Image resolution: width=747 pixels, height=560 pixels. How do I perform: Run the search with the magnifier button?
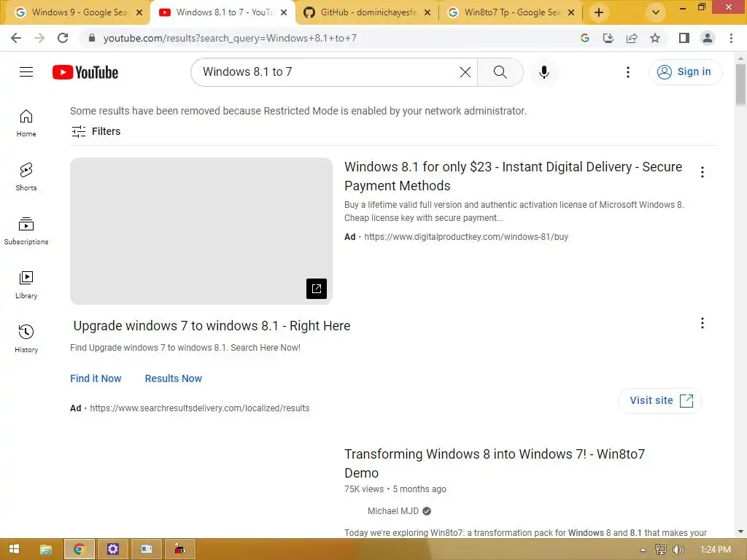point(500,72)
